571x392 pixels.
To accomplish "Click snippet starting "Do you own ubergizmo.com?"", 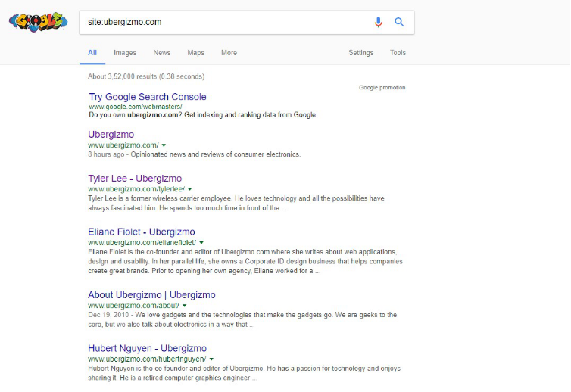I will coord(203,115).
